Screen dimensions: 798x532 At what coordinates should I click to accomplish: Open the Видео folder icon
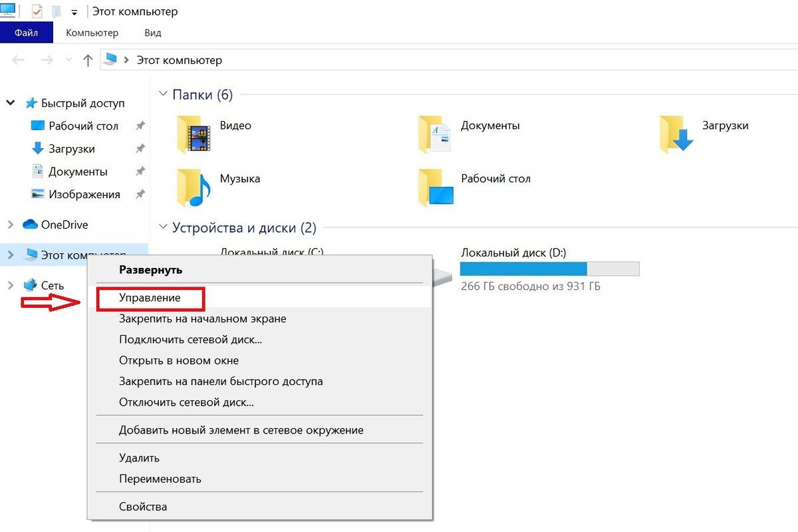[194, 134]
